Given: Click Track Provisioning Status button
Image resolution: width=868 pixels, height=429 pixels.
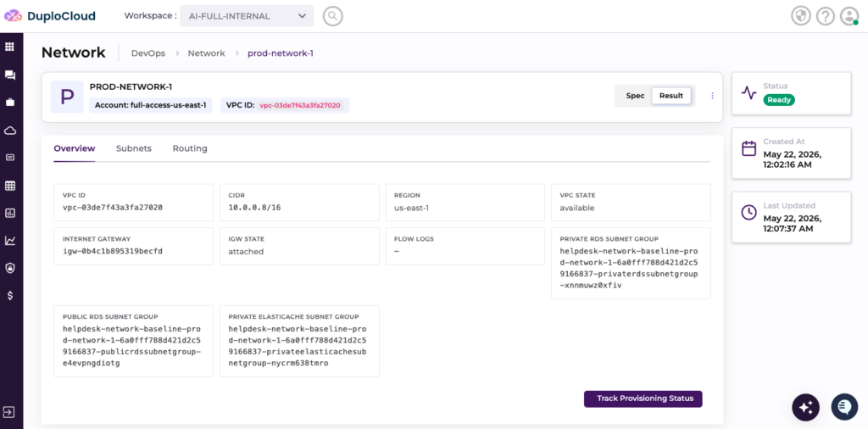Looking at the screenshot, I should (643, 398).
